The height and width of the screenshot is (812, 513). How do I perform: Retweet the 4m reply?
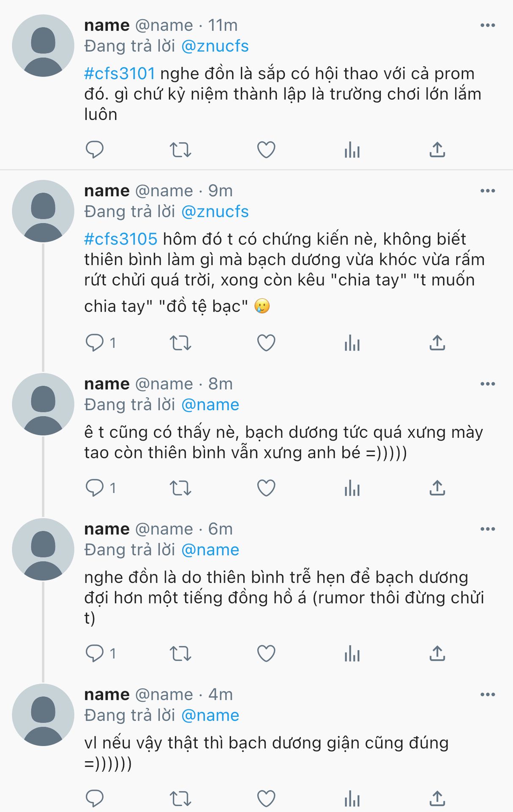(x=180, y=799)
